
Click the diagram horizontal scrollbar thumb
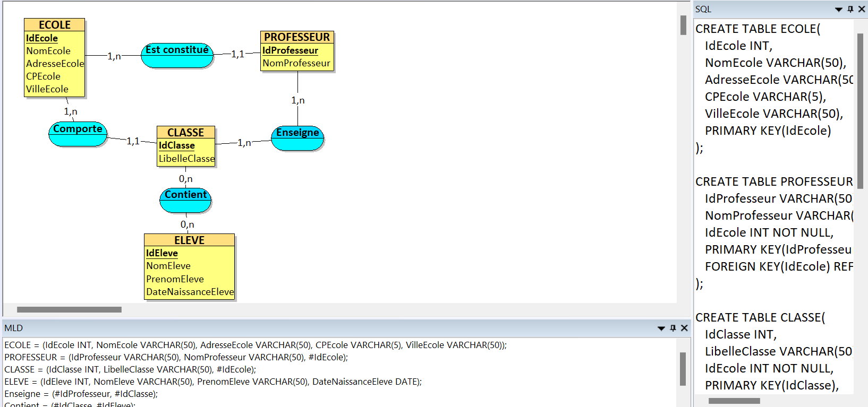point(69,309)
